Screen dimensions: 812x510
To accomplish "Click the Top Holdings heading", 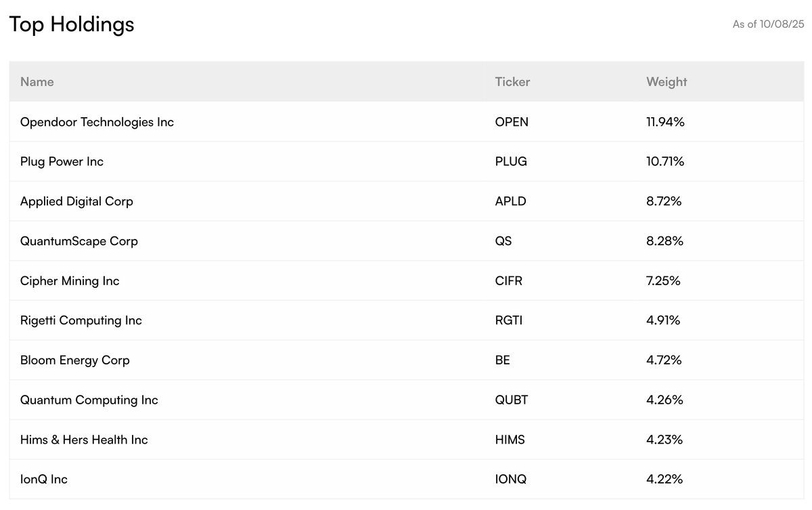I will (70, 24).
